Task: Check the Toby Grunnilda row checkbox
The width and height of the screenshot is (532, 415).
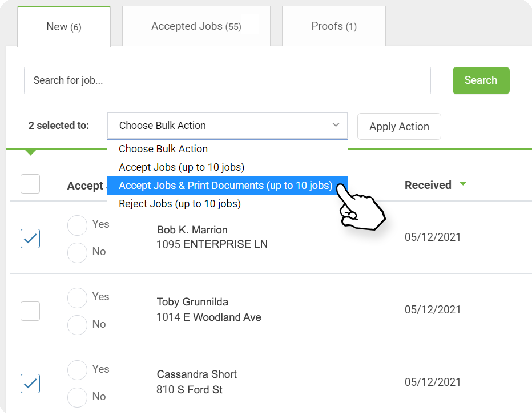Action: 30,311
